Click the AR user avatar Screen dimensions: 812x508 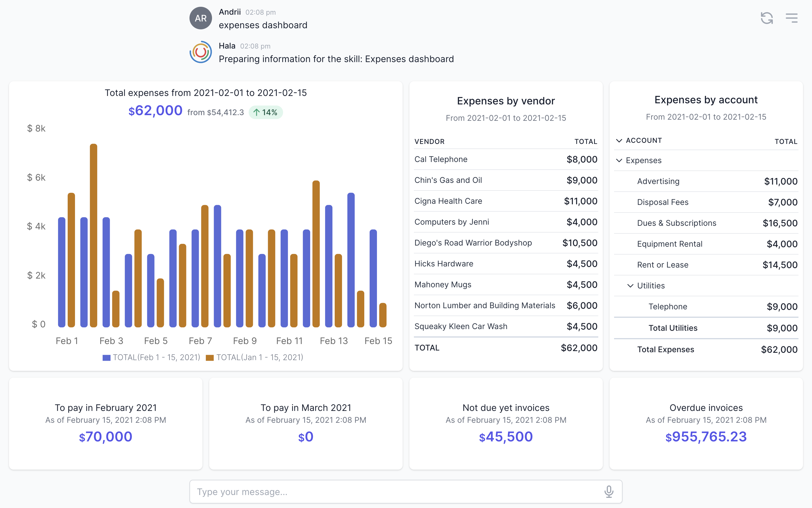coord(201,18)
